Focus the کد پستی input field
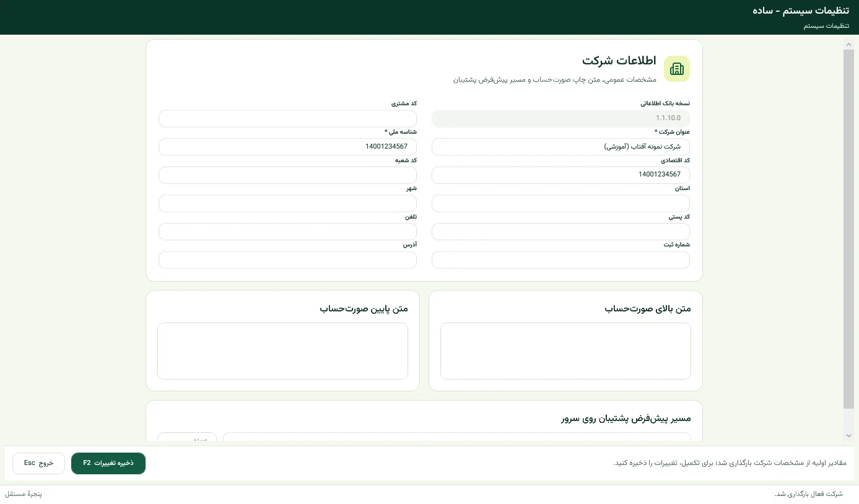Screen dimensions: 859x504 (x=560, y=232)
